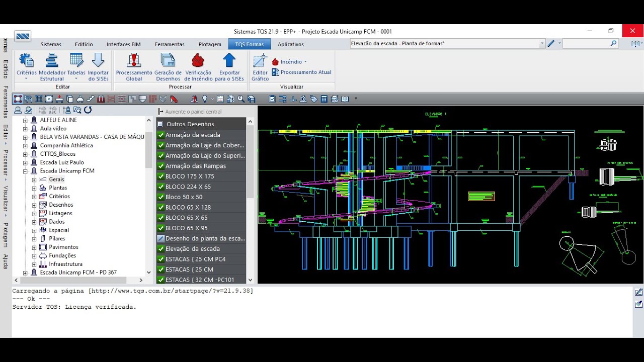Click the ribbon search input field
The width and height of the screenshot is (644, 362).
590,44
